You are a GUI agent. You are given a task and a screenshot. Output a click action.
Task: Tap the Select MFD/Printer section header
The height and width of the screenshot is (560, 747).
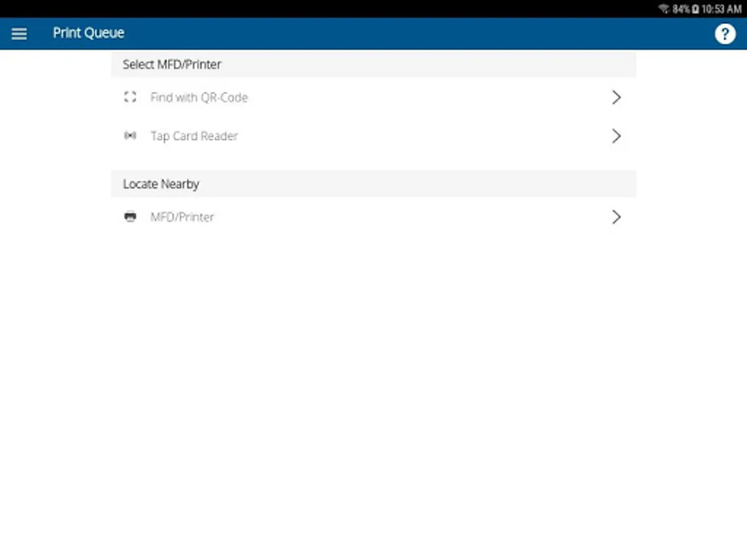(374, 64)
